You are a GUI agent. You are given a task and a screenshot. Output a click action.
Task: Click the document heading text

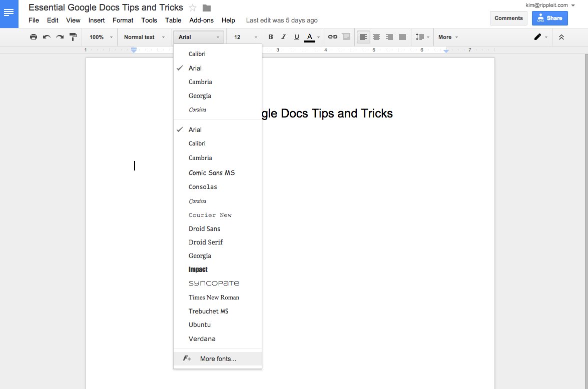(327, 113)
